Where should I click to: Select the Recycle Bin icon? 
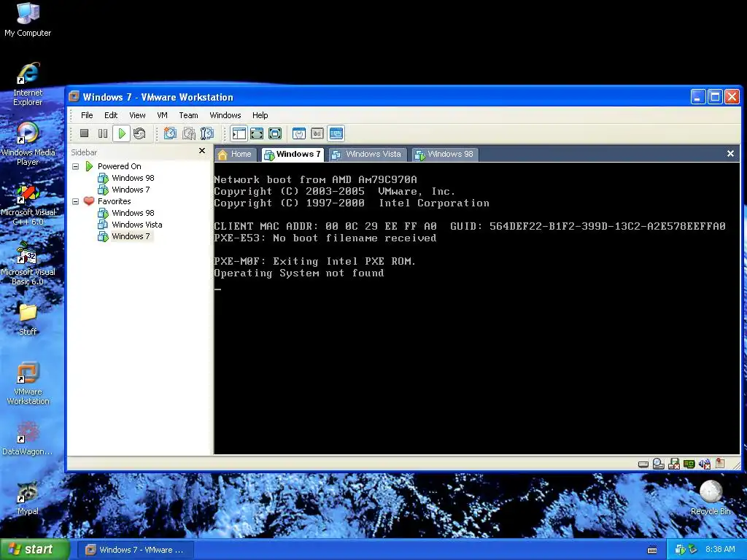[711, 497]
